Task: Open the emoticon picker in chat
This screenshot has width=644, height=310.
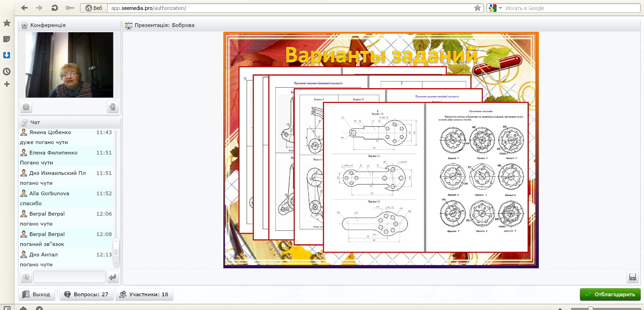Action: tap(26, 277)
